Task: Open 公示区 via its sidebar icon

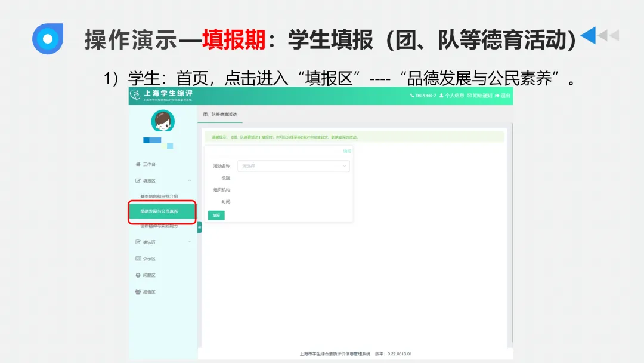Action: coord(137,258)
